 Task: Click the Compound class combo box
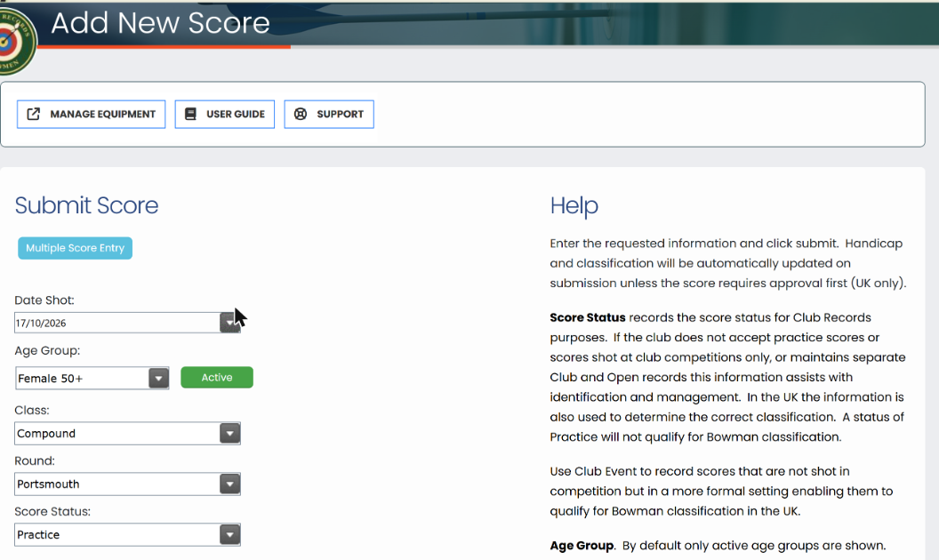pyautogui.click(x=127, y=433)
